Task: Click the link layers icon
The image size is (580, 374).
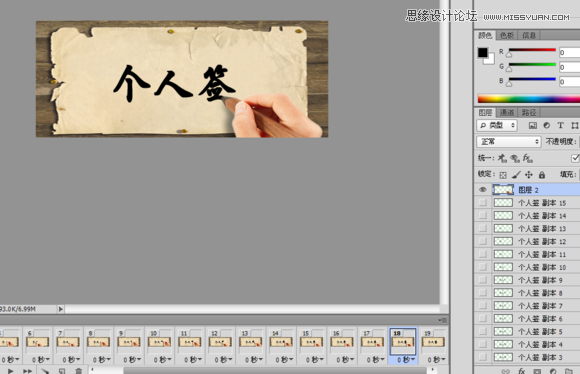Action: (x=505, y=371)
